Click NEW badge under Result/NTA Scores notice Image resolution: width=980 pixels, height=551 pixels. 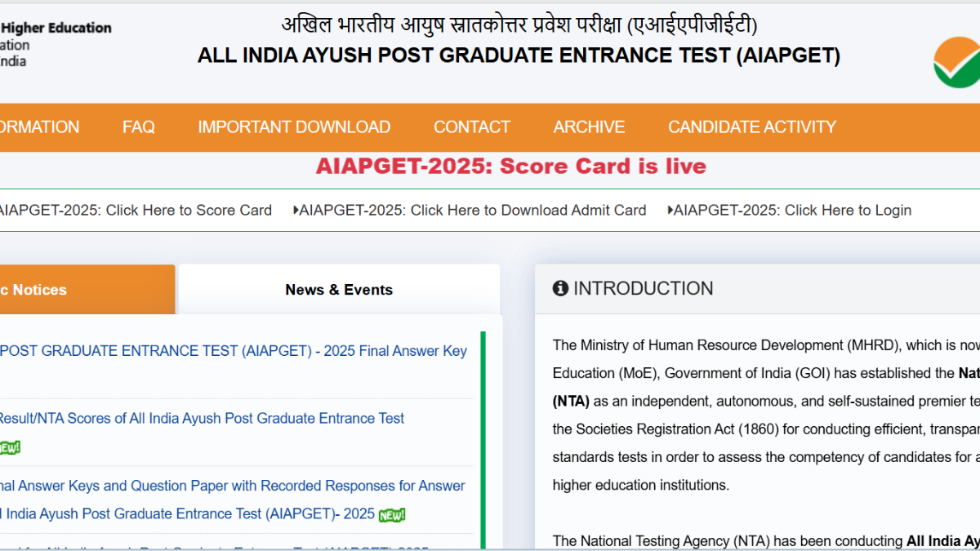coord(9,447)
